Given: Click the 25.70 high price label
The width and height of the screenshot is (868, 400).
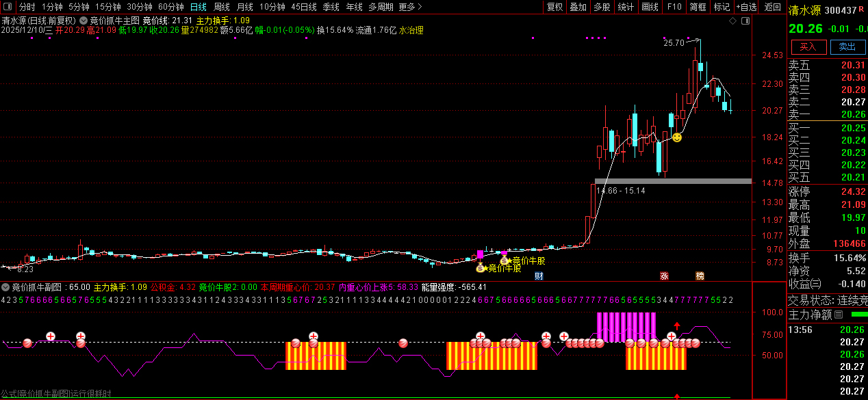Looking at the screenshot, I should tap(674, 42).
